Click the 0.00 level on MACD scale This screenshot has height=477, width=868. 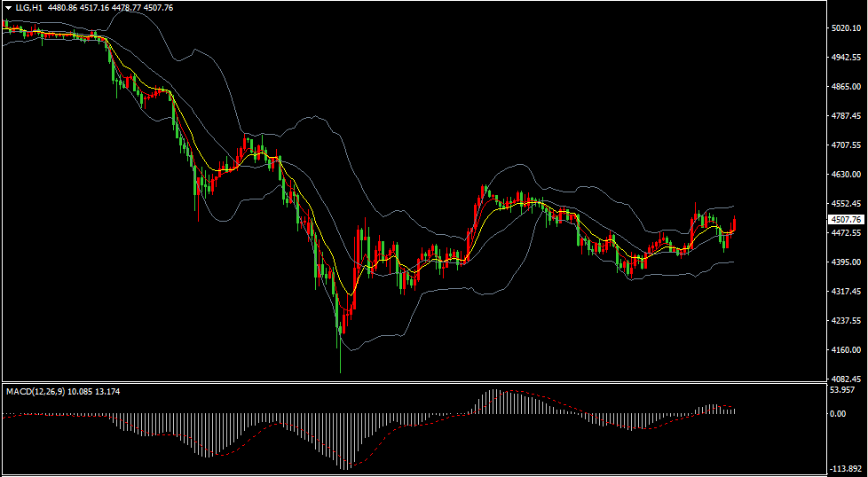pyautogui.click(x=837, y=413)
